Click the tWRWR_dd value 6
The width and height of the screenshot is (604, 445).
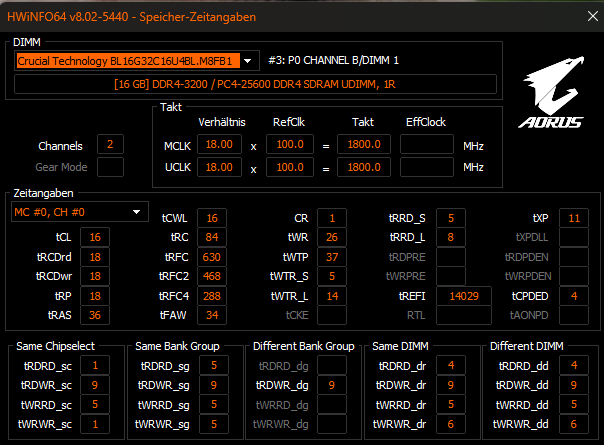574,424
